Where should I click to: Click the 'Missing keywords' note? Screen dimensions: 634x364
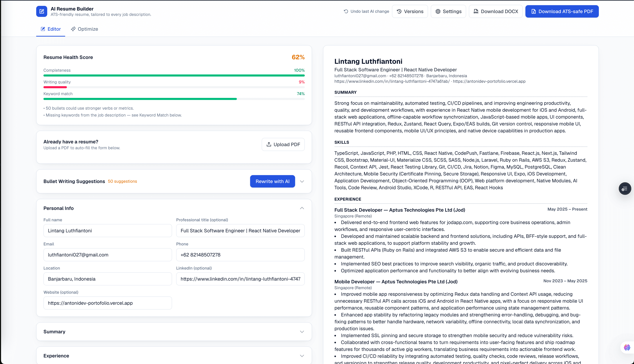coord(113,115)
